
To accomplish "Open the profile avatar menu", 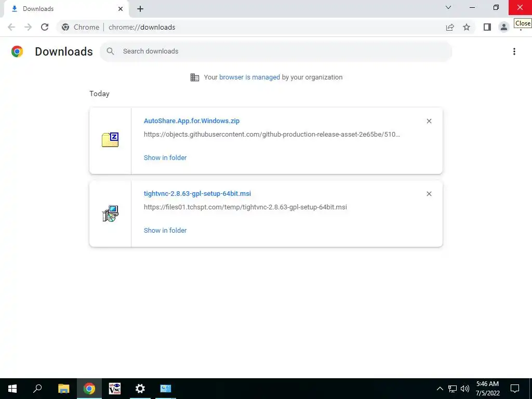I will tap(504, 27).
